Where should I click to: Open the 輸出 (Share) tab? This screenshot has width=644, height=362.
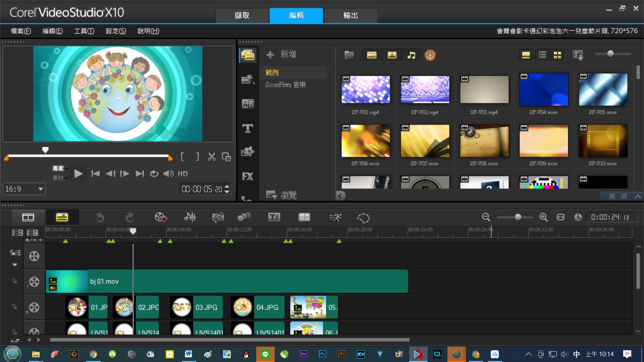[x=351, y=15]
